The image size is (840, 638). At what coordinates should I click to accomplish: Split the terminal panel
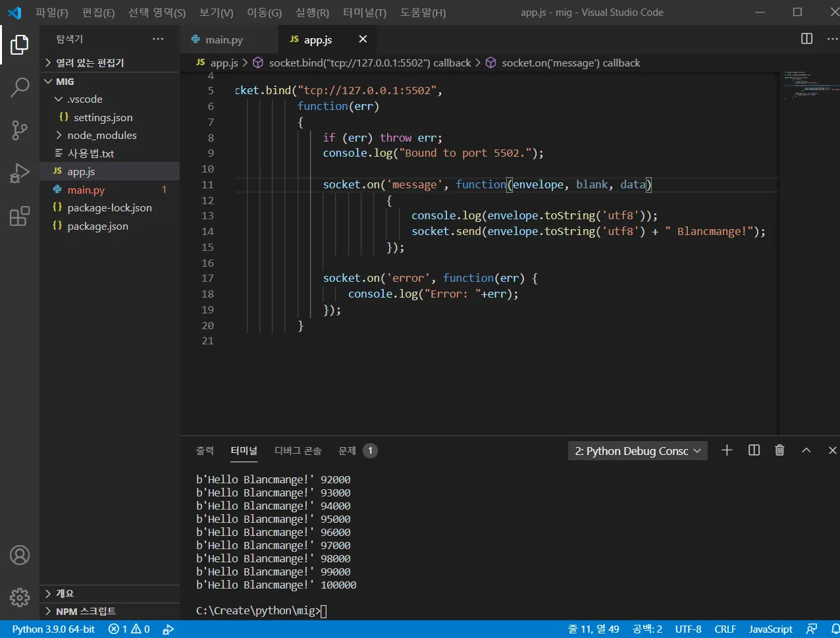coord(754,450)
